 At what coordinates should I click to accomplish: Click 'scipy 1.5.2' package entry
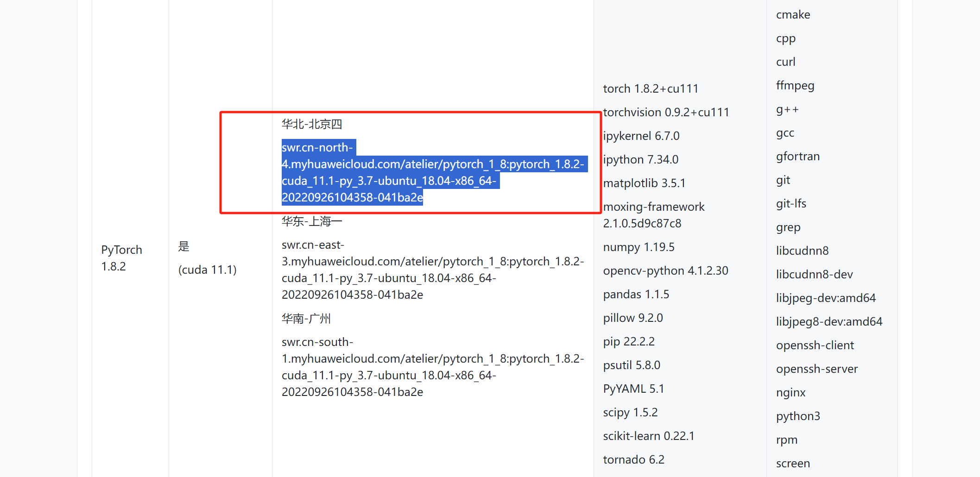click(x=630, y=412)
